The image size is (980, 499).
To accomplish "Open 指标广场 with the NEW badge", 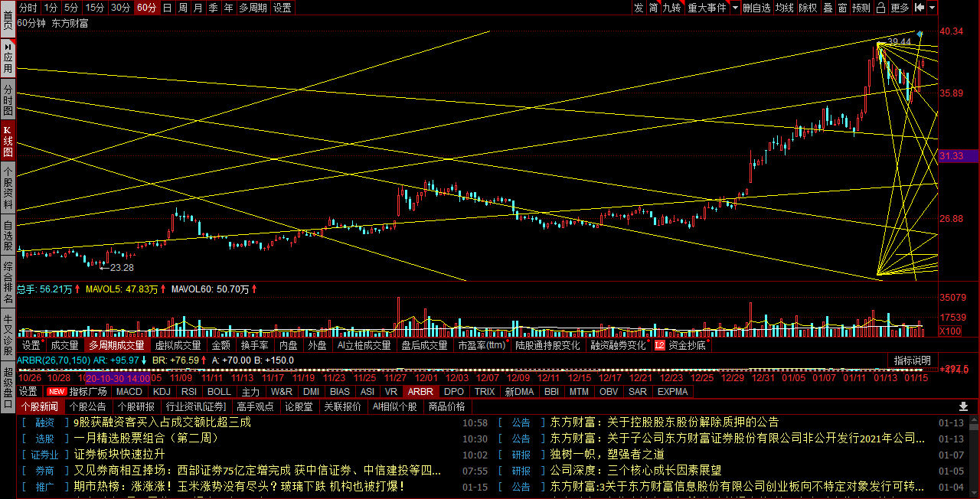I will (78, 391).
